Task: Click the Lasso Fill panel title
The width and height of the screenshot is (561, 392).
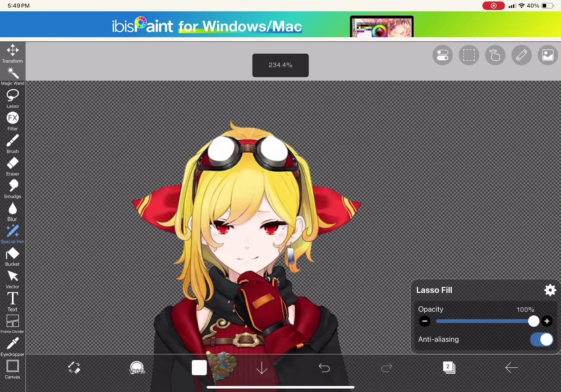Action: point(434,290)
